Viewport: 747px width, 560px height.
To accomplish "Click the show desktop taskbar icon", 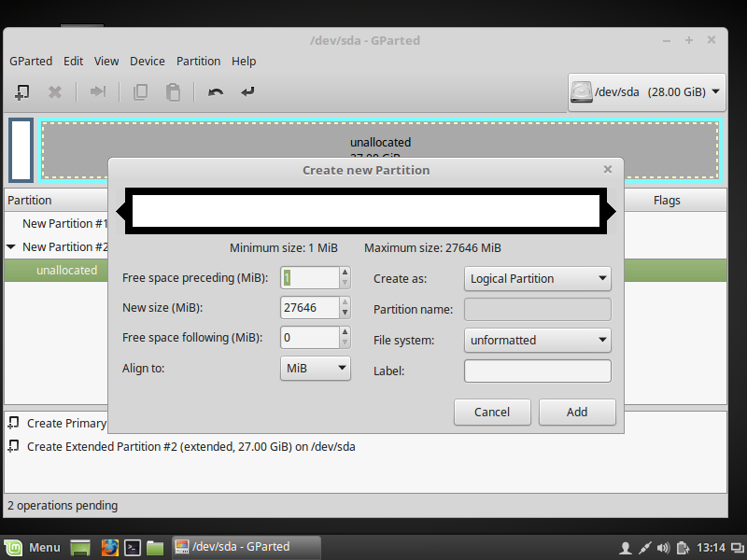I will 80,548.
